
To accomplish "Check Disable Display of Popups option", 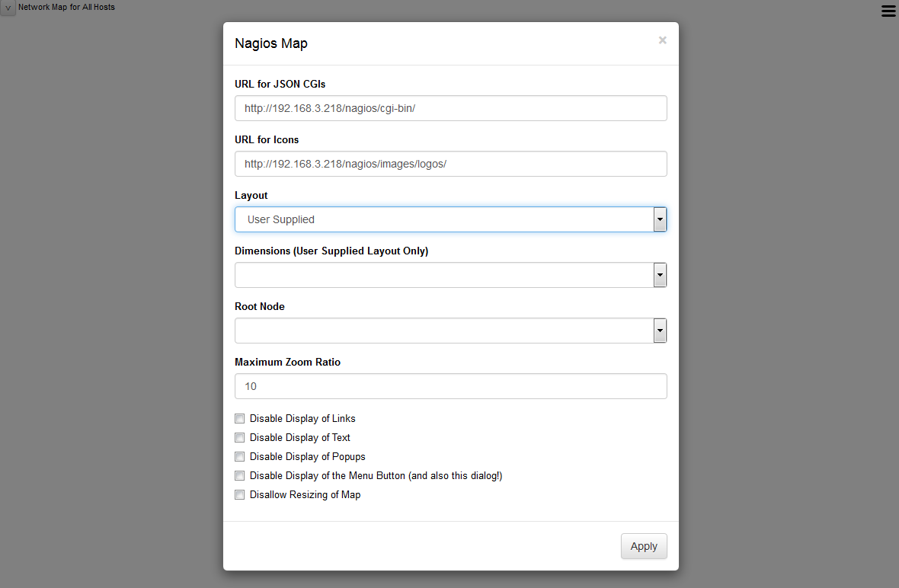I will point(240,456).
